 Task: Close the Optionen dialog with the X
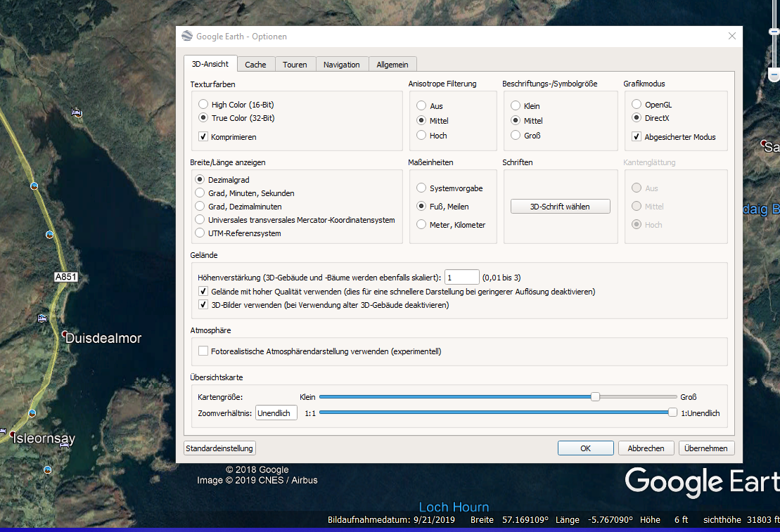(732, 36)
